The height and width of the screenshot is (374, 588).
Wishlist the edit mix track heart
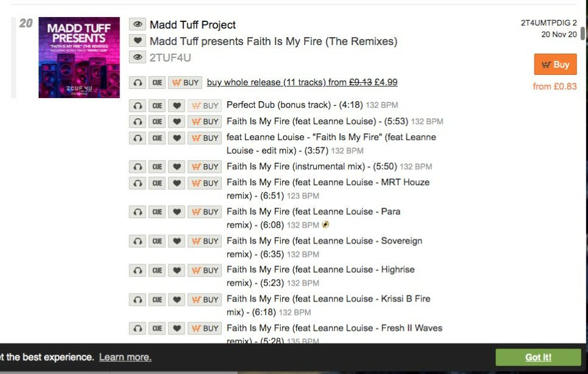tap(177, 138)
